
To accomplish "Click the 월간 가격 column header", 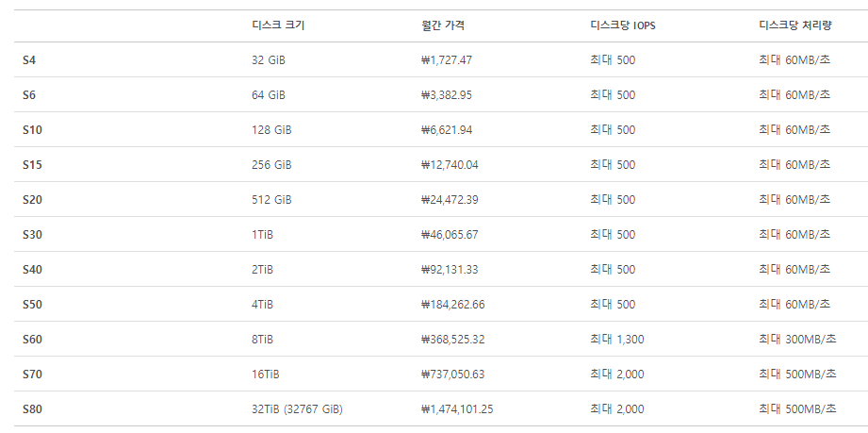I will tap(442, 25).
